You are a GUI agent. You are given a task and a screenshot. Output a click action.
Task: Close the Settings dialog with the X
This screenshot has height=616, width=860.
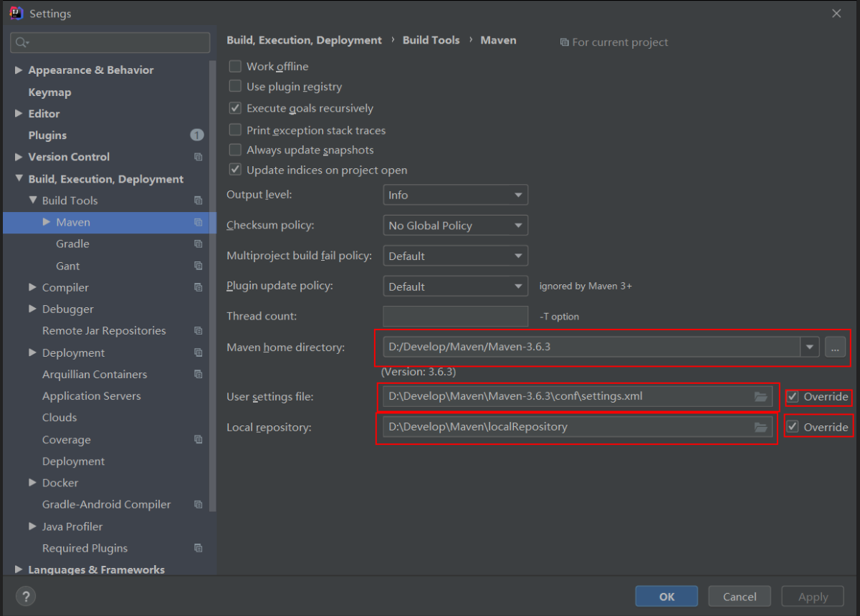[x=836, y=13]
